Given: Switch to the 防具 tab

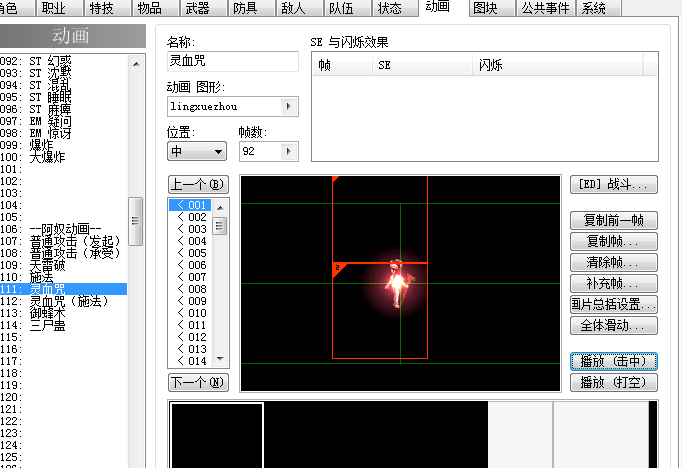Looking at the screenshot, I should pos(251,8).
